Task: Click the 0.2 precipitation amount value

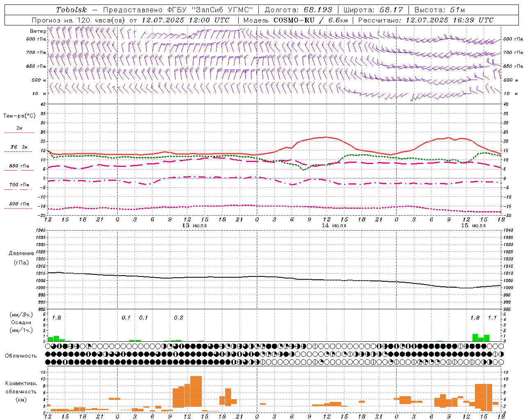Action: click(178, 318)
